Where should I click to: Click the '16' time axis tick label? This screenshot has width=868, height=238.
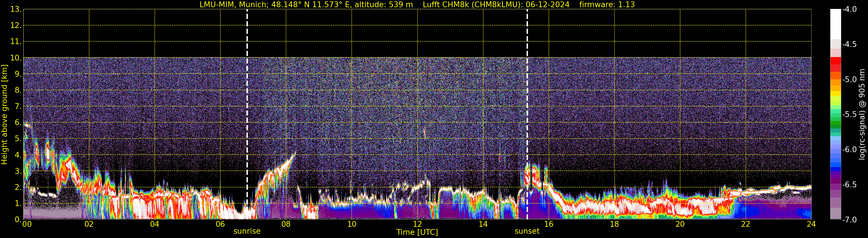549,224
